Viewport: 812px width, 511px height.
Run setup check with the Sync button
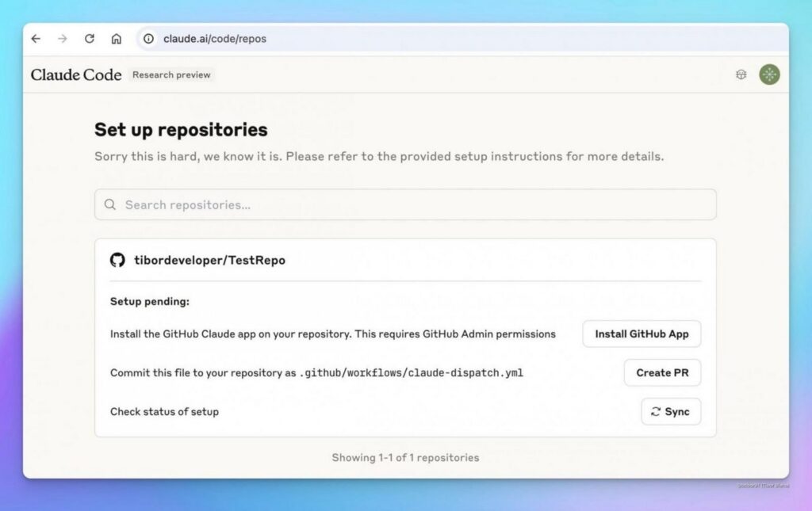[x=671, y=412]
